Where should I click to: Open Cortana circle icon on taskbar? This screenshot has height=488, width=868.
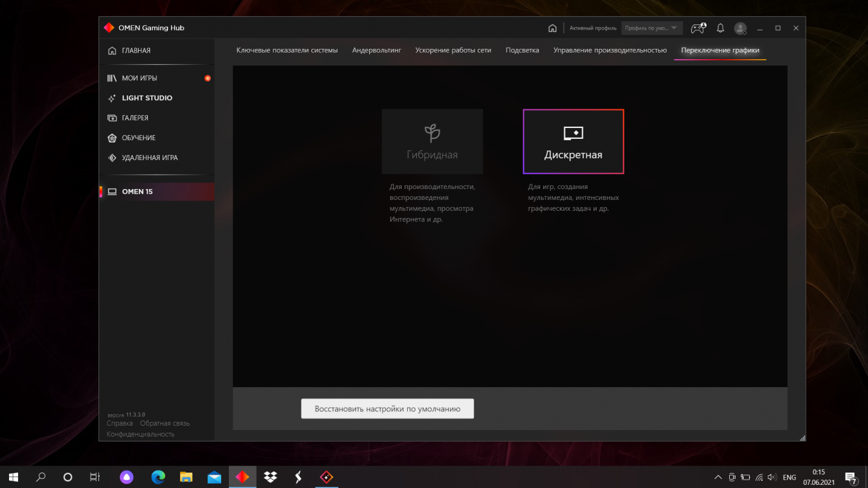point(68,477)
